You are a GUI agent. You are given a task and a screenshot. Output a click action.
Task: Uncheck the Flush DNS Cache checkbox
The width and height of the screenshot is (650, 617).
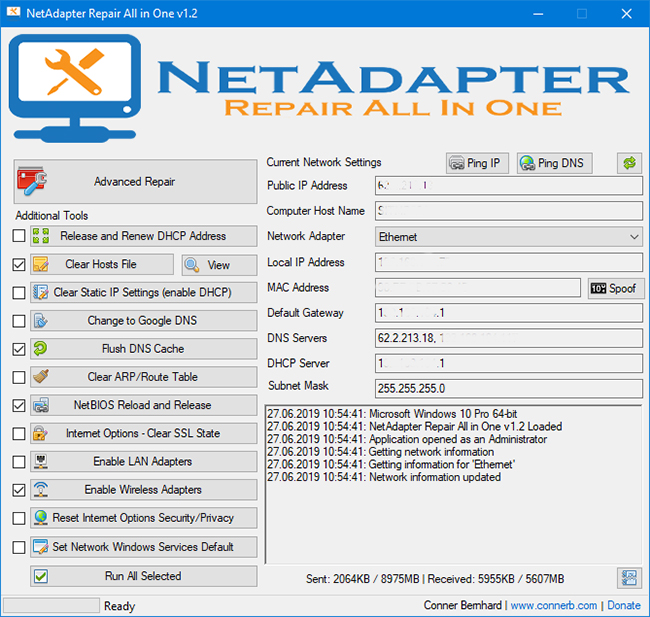coord(19,349)
